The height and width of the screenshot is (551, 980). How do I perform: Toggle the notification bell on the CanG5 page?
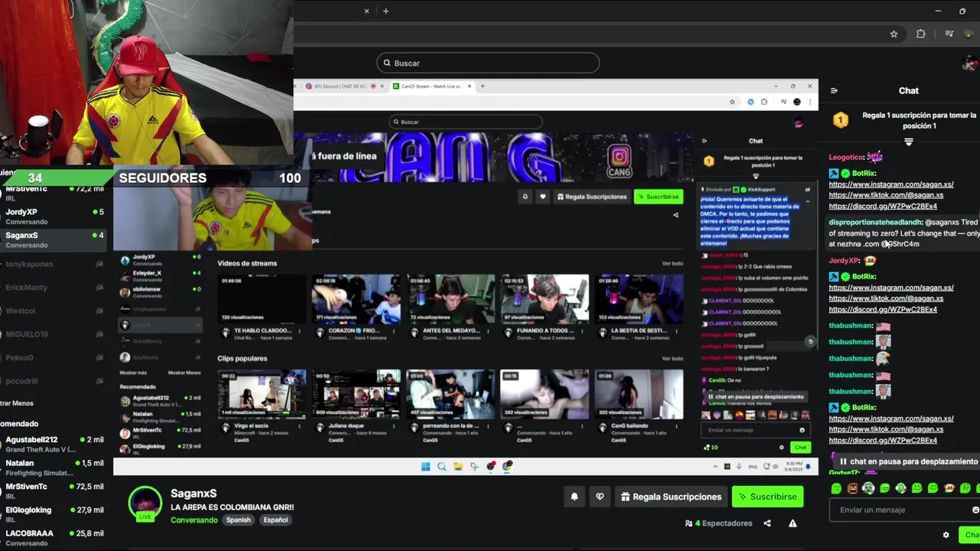525,197
